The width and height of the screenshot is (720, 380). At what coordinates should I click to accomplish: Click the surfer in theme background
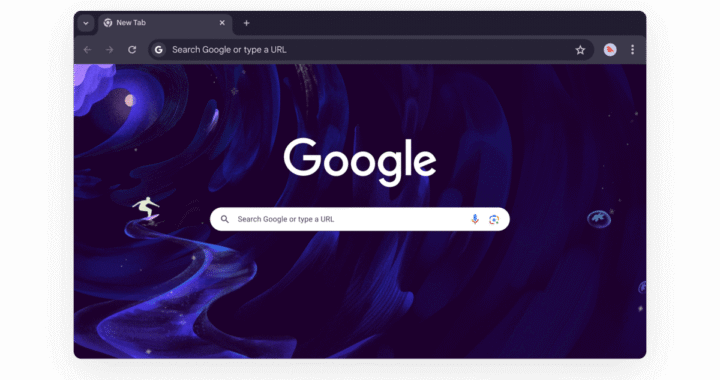click(146, 209)
